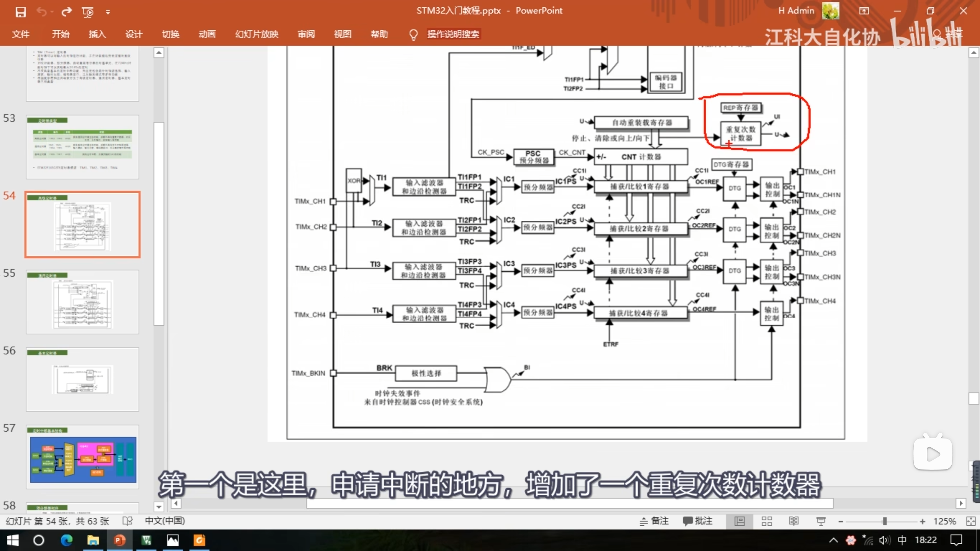This screenshot has width=980, height=551.
Task: Toggle the Comments (批注) pane
Action: click(697, 521)
